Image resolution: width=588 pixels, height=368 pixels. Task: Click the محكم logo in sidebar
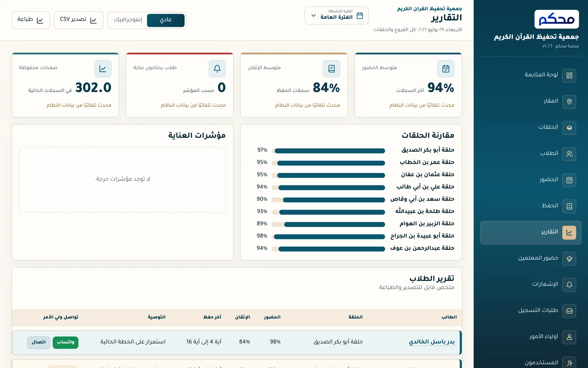[x=556, y=19]
